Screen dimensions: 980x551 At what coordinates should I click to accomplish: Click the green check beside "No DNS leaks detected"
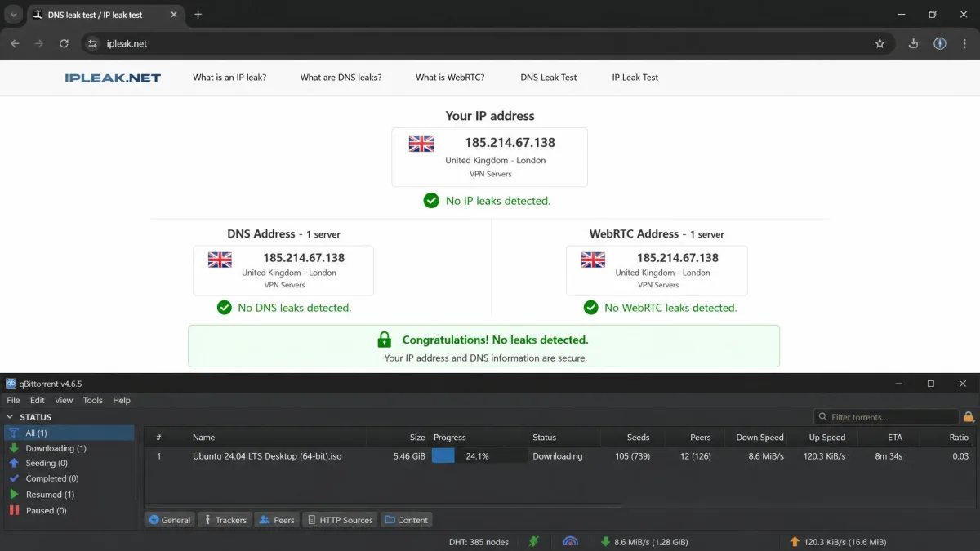click(225, 308)
